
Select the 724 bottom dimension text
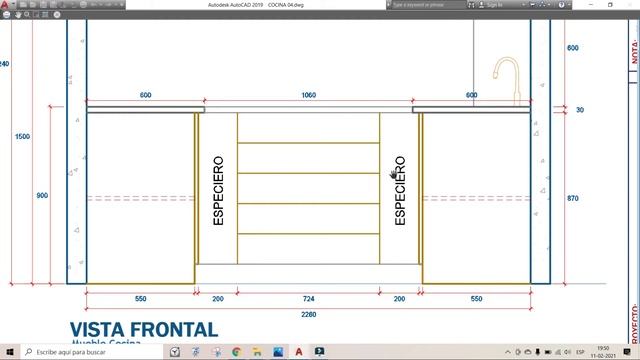[309, 299]
